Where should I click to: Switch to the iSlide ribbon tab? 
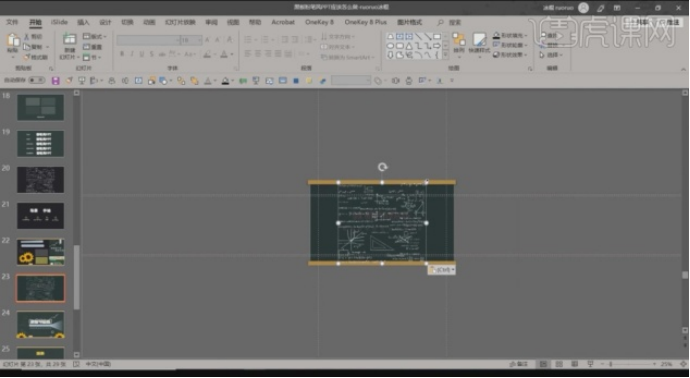59,22
